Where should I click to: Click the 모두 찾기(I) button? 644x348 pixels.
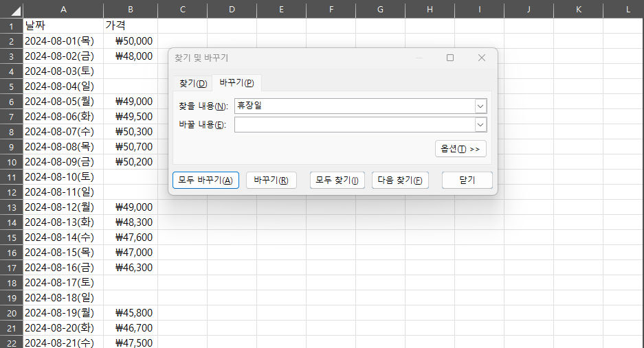pos(337,180)
